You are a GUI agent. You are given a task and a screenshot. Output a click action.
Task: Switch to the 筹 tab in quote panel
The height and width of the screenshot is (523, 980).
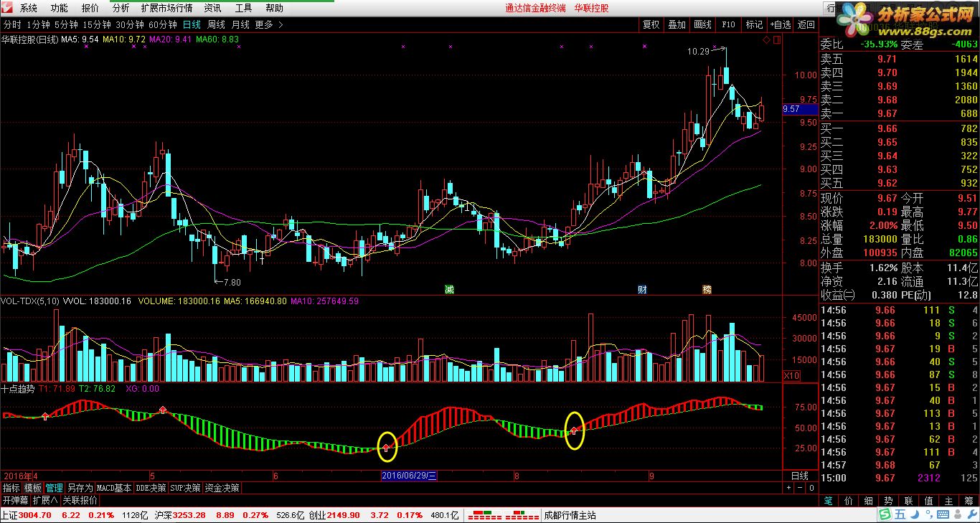pyautogui.click(x=969, y=501)
